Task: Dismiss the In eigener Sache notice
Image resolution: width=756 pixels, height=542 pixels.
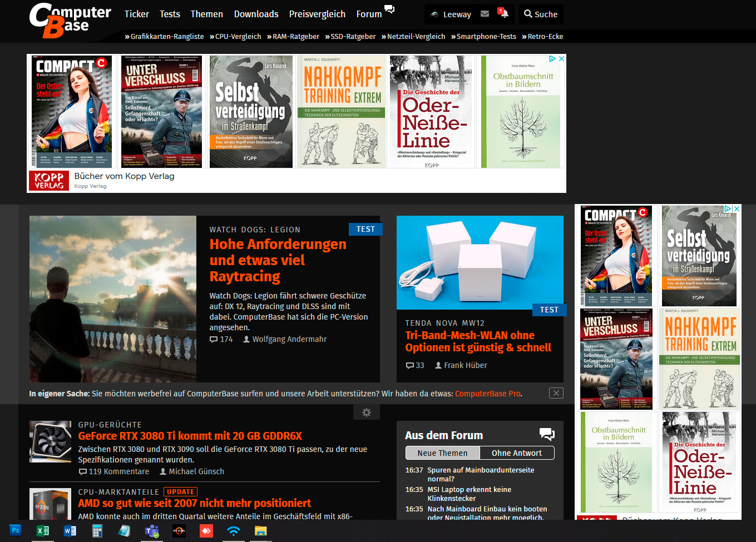Action: click(x=556, y=393)
